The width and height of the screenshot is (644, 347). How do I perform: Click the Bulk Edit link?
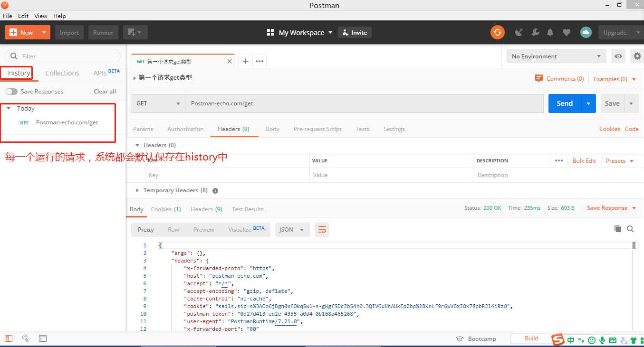584,160
